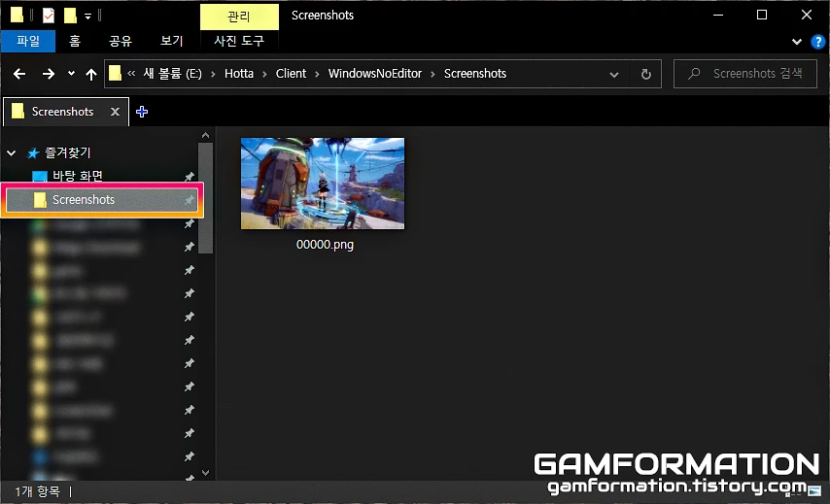Expand the chevron after Hotta in path
The width and height of the screenshot is (830, 504).
[x=264, y=74]
